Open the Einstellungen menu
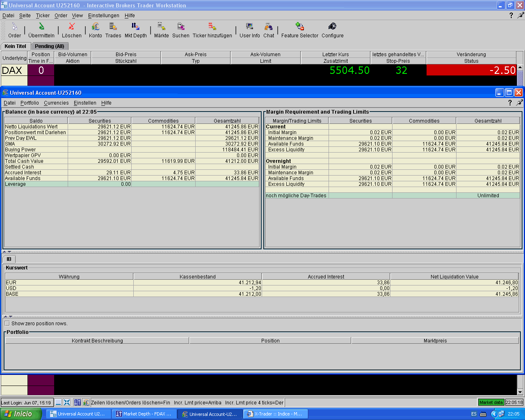Screen dimensions: 525x420 pyautogui.click(x=103, y=16)
